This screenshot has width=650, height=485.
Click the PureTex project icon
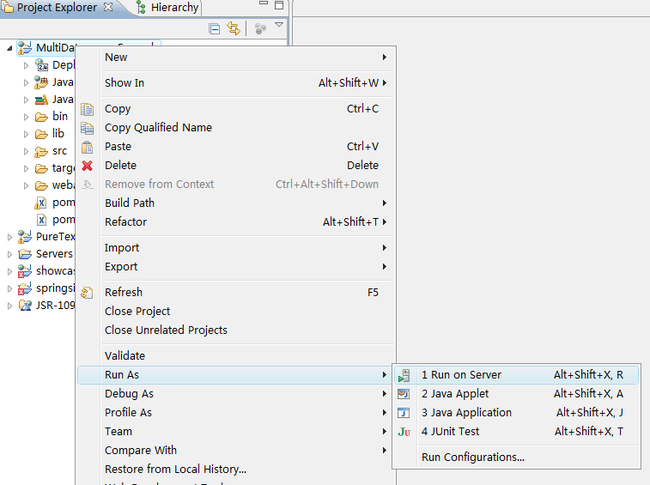coord(25,237)
